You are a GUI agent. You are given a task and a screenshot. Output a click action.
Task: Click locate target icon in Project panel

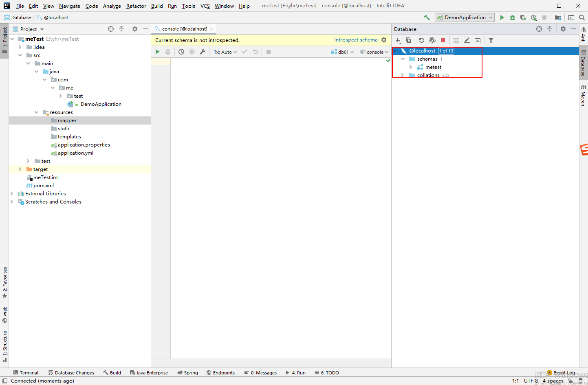pyautogui.click(x=111, y=29)
